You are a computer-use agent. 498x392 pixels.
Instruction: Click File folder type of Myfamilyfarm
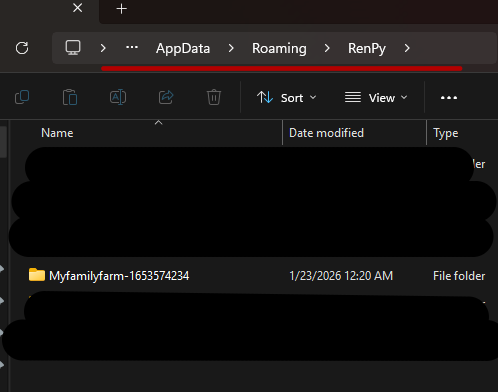tap(459, 276)
